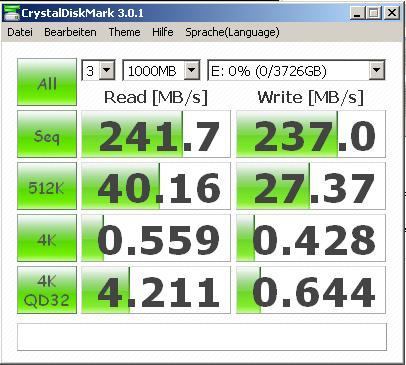Click the Seq write result 237.0
This screenshot has height=365, width=406.
(311, 134)
